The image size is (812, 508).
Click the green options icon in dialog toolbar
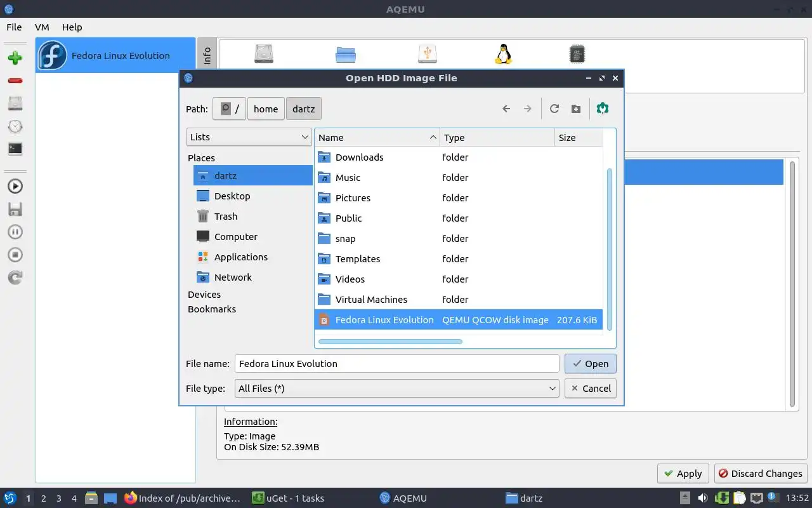click(x=603, y=109)
